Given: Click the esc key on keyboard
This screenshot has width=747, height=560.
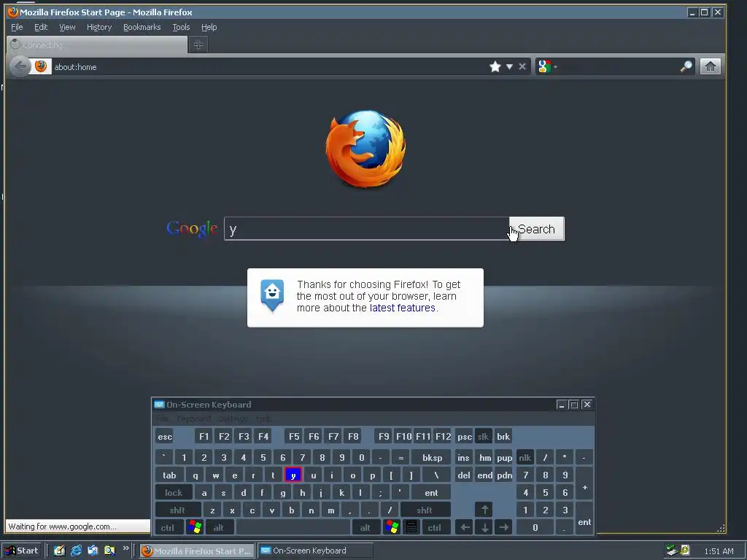Looking at the screenshot, I should [x=165, y=437].
